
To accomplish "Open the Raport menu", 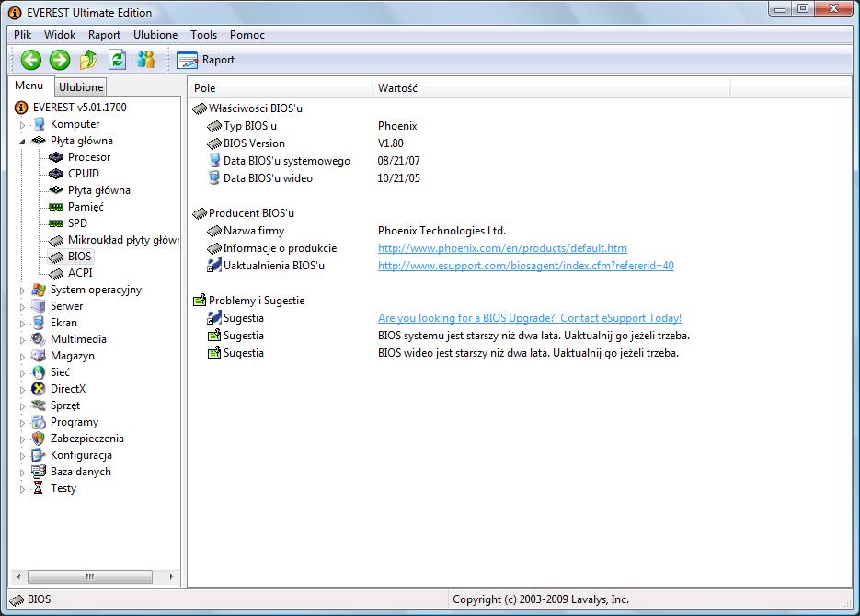I will 104,35.
